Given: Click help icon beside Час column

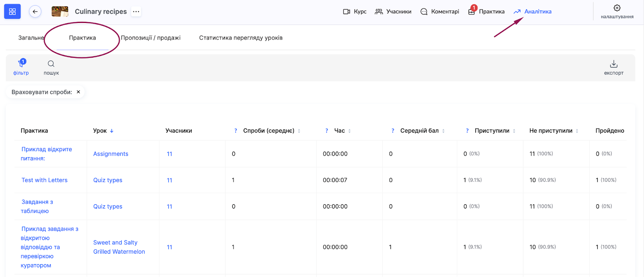Looking at the screenshot, I should (x=327, y=131).
